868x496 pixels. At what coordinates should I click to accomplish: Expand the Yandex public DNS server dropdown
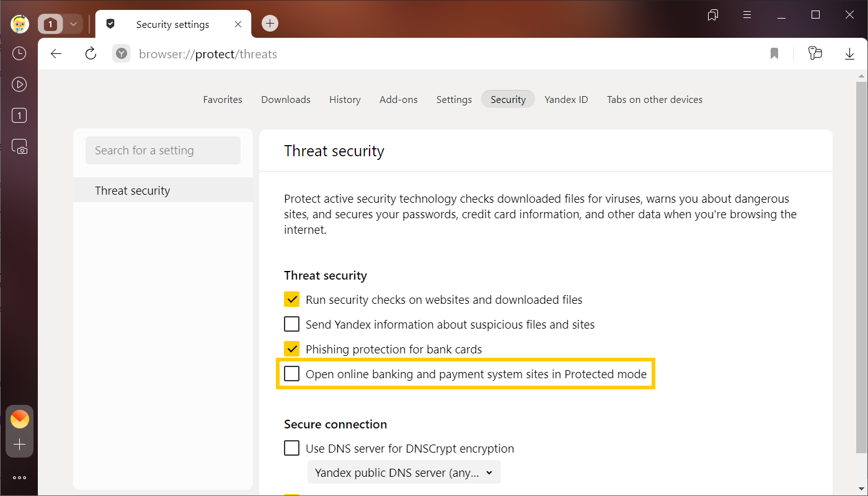(404, 472)
